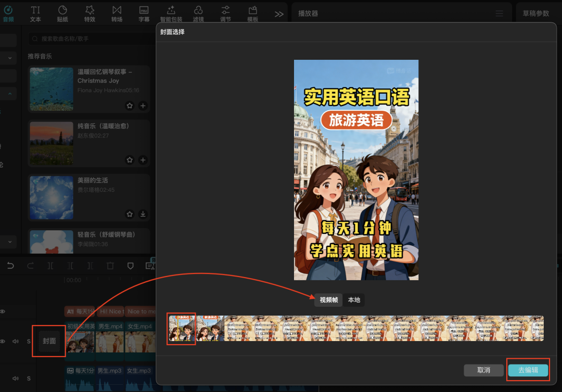Viewport: 562px width, 392px height.
Task: Open the 调节 adjustment panel
Action: (x=225, y=13)
